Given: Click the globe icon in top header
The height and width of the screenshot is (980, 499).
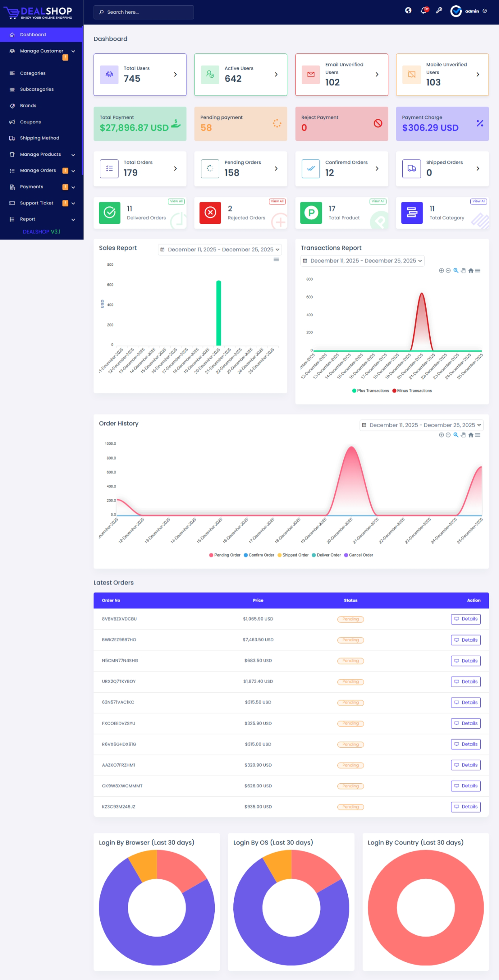Looking at the screenshot, I should 408,11.
